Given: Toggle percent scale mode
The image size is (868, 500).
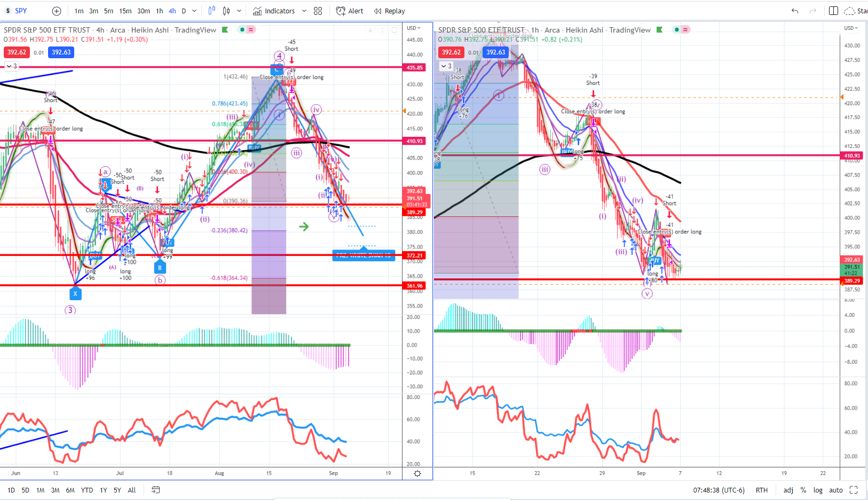Looking at the screenshot, I should tap(803, 490).
